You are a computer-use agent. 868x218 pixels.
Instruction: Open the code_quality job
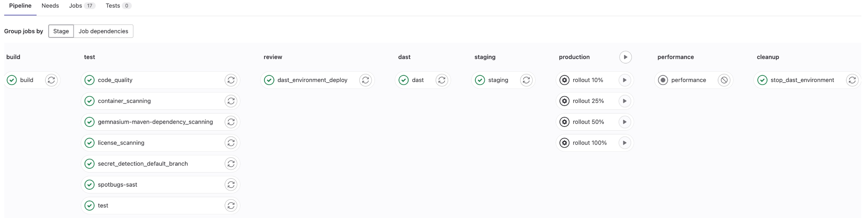(115, 80)
